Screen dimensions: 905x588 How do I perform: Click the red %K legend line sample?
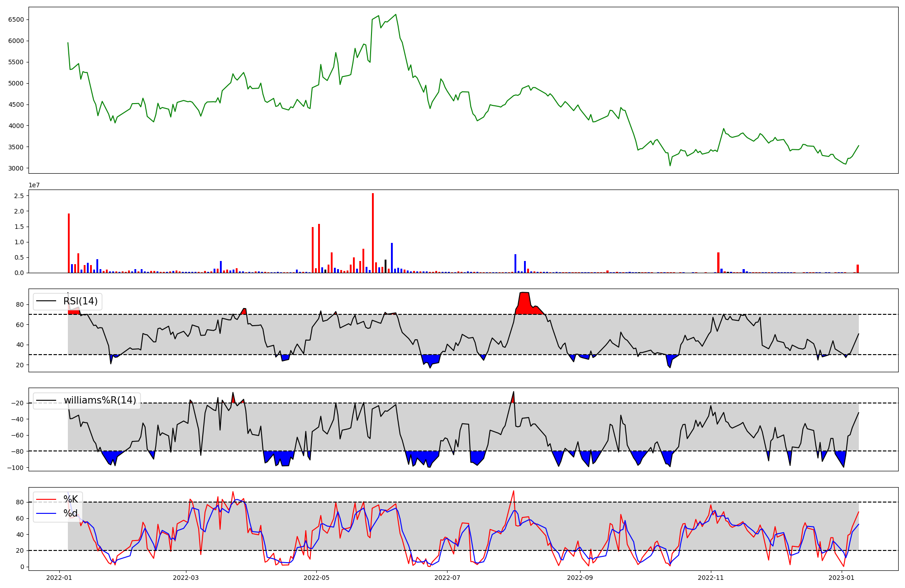(x=46, y=499)
